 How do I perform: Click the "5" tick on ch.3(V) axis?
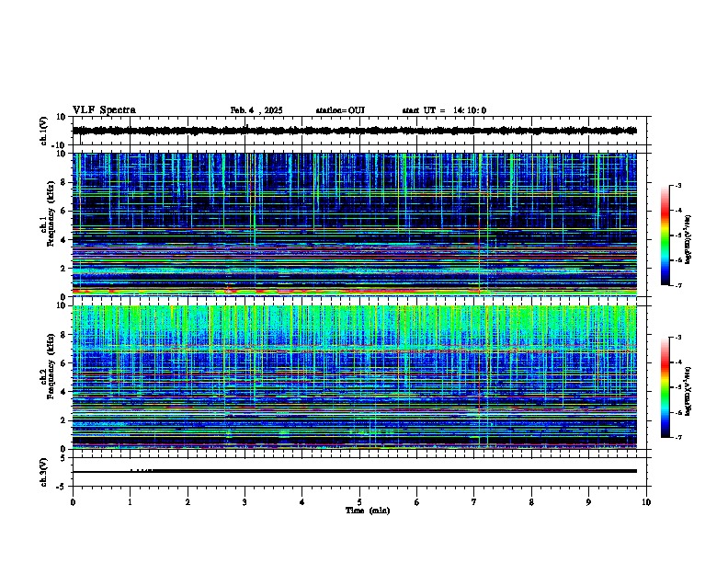[x=64, y=457]
